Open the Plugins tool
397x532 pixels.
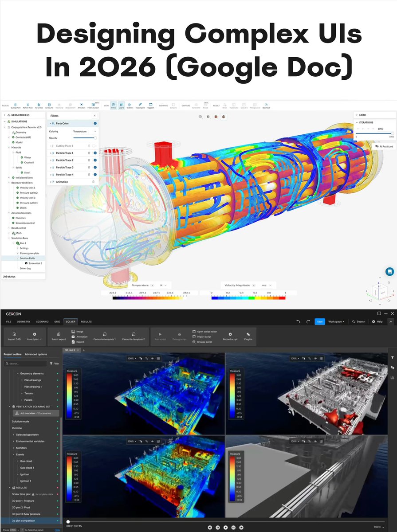248,336
